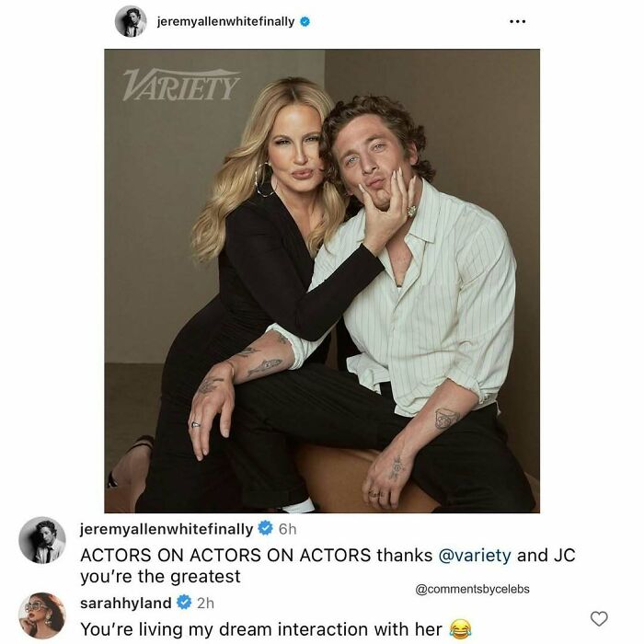Click the Variety logo on the photo
This screenshot has width=644, height=644.
[x=181, y=85]
